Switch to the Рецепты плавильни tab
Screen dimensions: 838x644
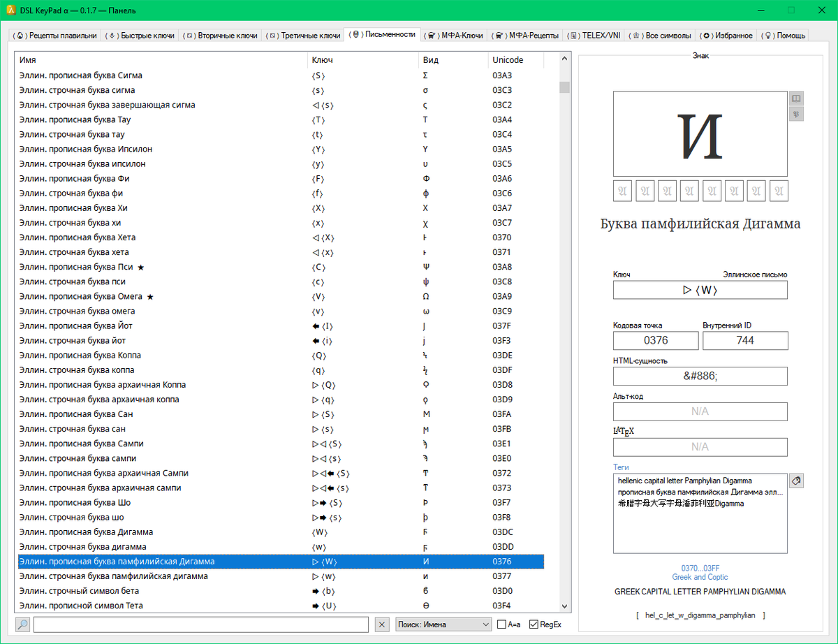click(56, 35)
